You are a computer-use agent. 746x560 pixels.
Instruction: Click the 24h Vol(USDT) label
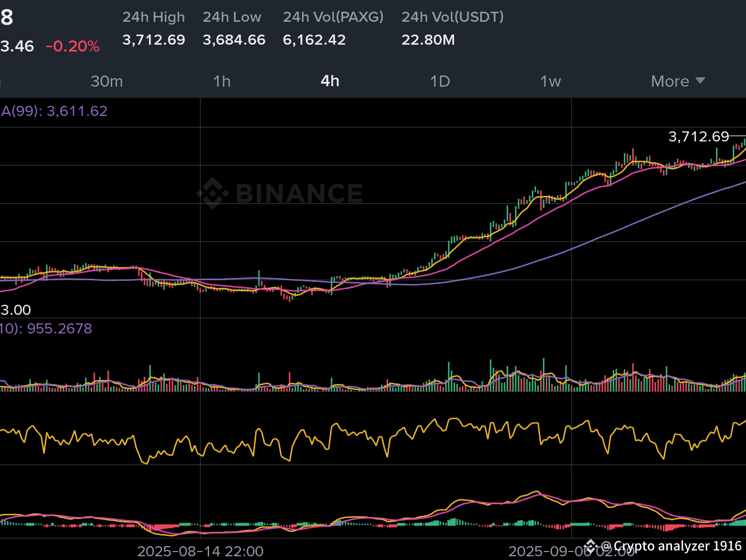(452, 17)
